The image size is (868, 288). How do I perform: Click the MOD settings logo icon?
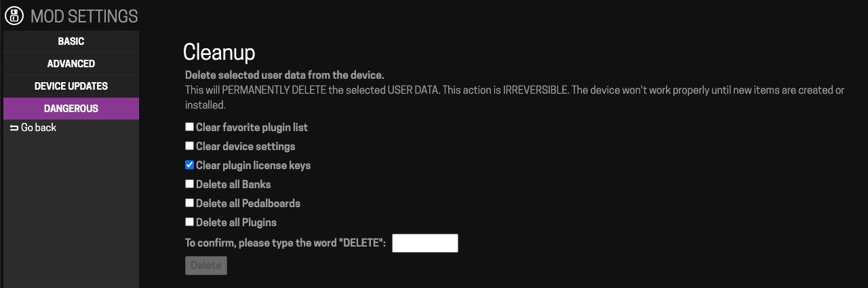14,16
